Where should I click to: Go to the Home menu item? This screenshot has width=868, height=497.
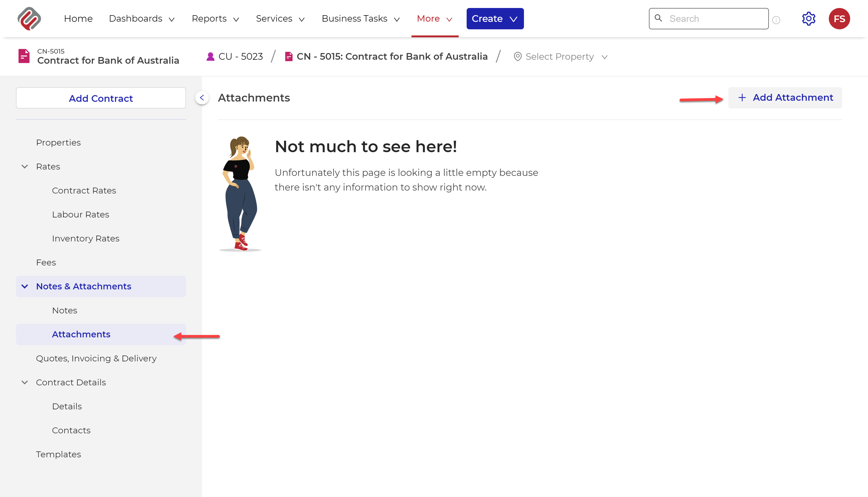point(78,18)
